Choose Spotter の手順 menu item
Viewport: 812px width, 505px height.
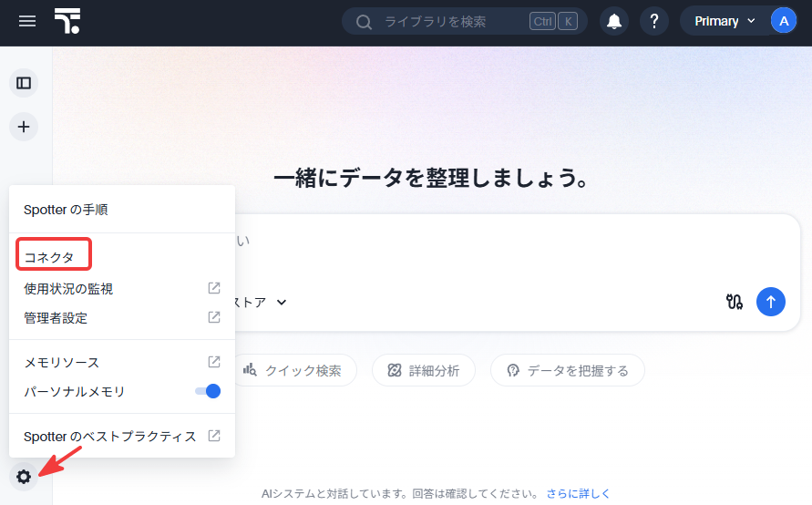tap(122, 210)
